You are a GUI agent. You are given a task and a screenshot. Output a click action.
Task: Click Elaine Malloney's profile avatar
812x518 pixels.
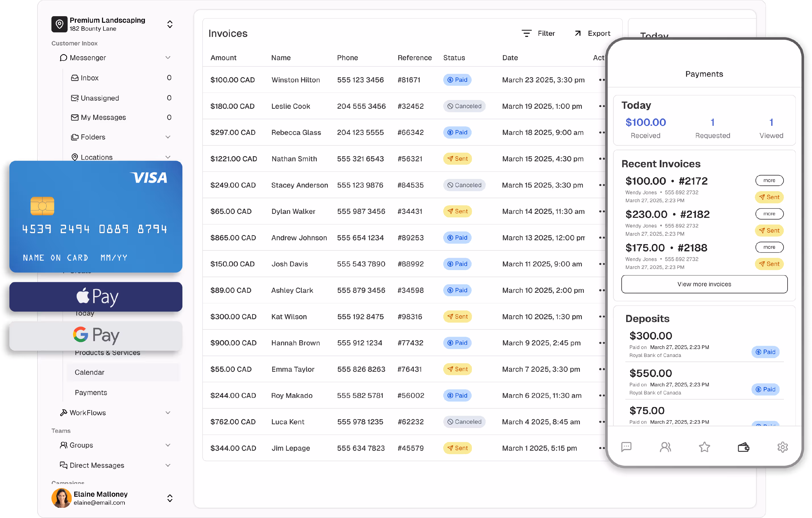61,498
